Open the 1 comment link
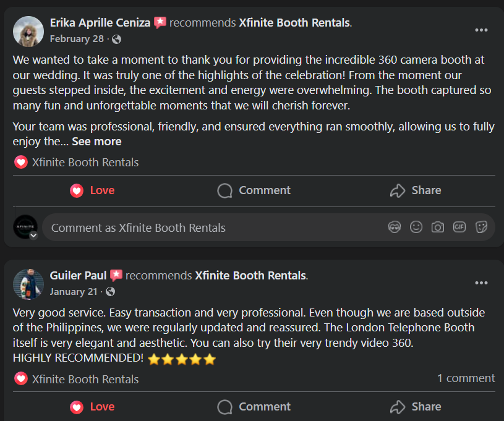Screen dimensions: 504x421 [x=466, y=378]
